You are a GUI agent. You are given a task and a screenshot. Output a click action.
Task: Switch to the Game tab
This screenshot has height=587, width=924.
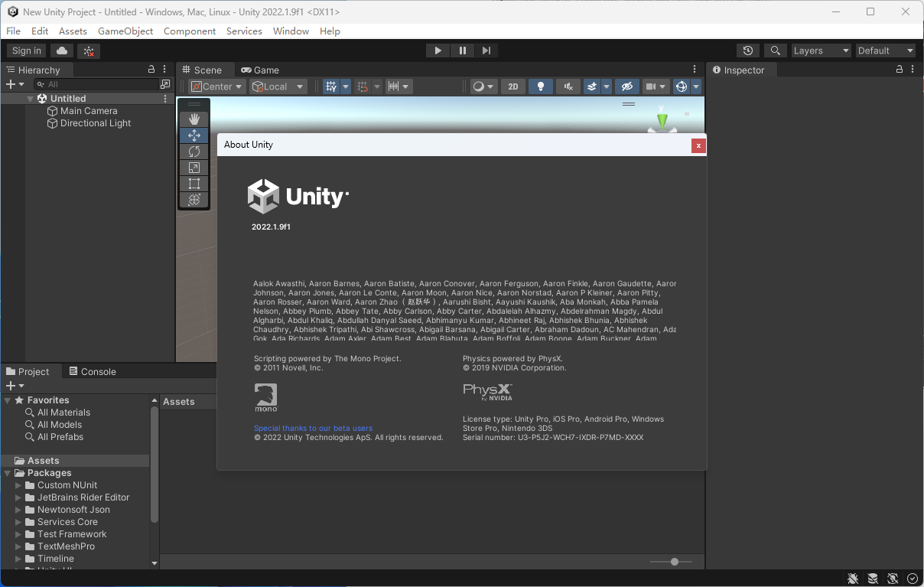click(x=260, y=70)
